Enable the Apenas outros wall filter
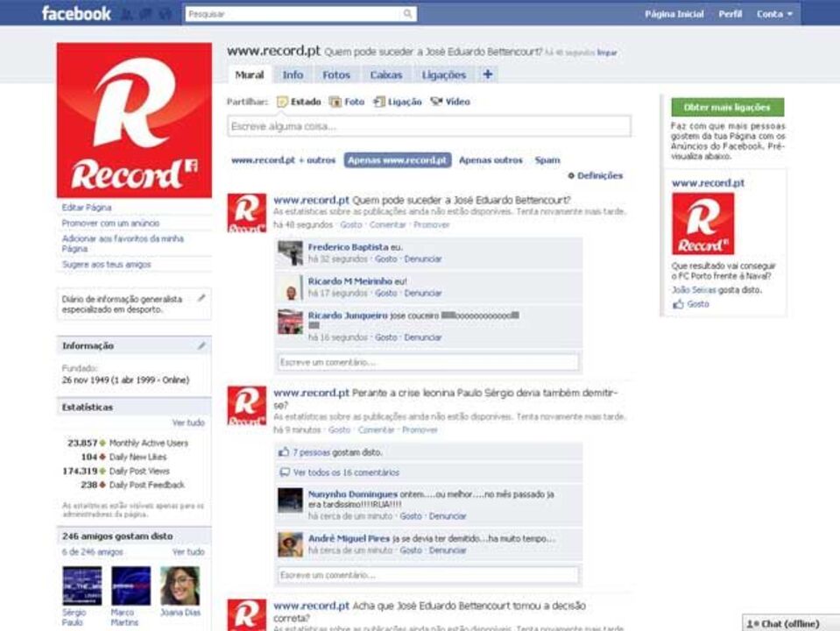 tap(493, 162)
